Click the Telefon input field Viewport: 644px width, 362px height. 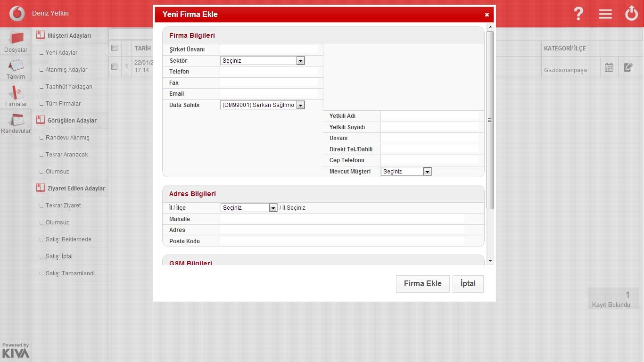pyautogui.click(x=269, y=72)
